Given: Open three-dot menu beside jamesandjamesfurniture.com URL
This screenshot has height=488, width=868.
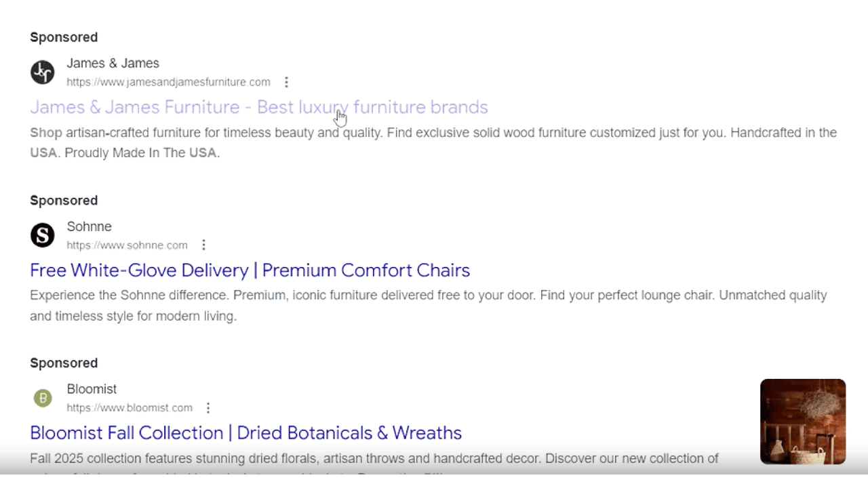Looking at the screenshot, I should (286, 82).
